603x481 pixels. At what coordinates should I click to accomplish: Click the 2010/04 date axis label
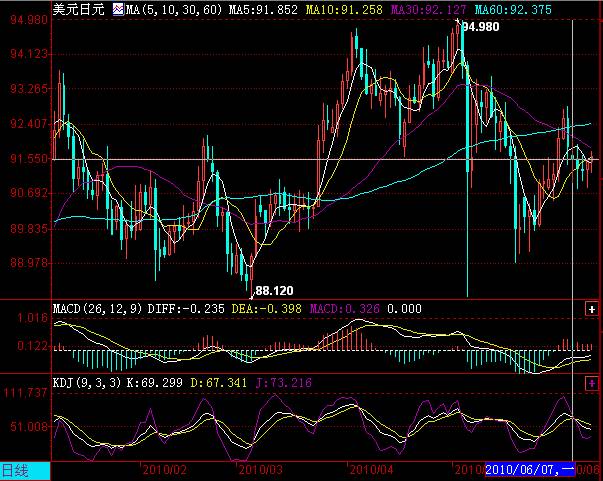[x=371, y=470]
